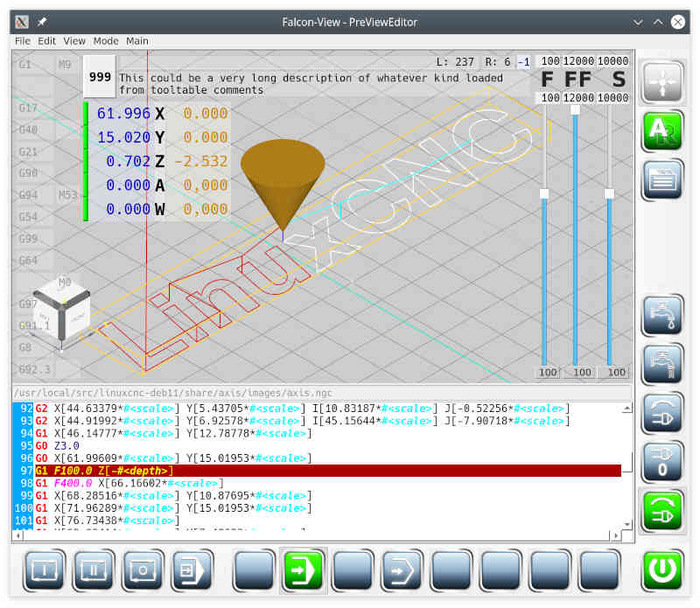This screenshot has width=700, height=608.
Task: Click the tooltable comment description text
Action: click(x=311, y=84)
